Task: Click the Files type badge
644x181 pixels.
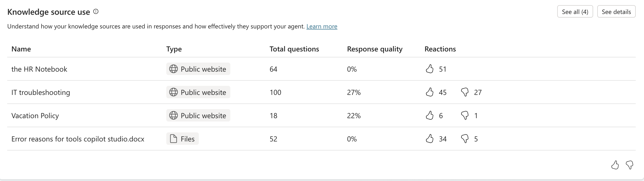Action: click(183, 139)
